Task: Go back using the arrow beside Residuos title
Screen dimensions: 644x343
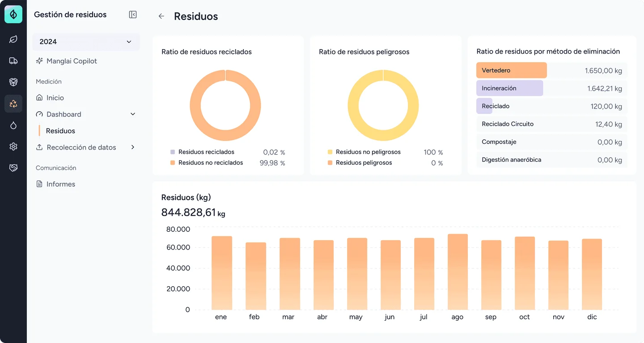Action: 161,17
